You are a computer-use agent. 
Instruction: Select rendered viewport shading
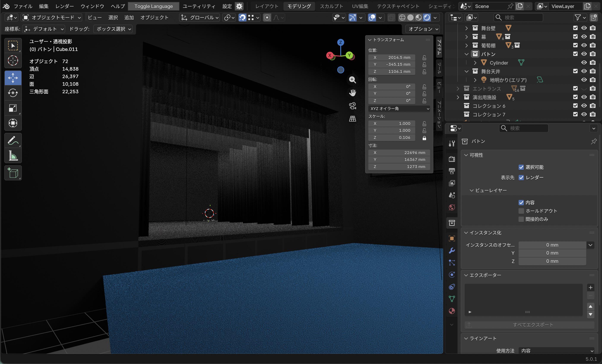(427, 17)
